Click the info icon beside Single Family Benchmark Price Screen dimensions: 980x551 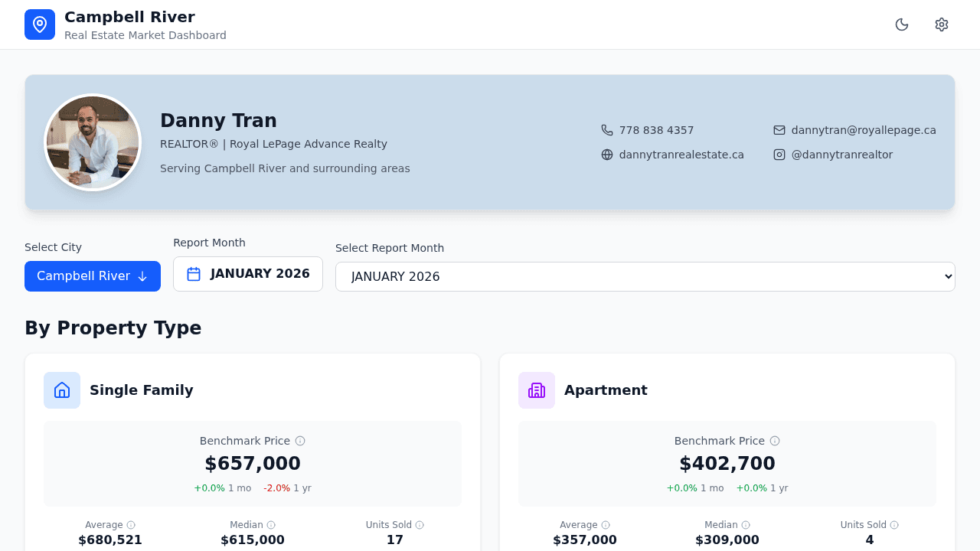300,441
